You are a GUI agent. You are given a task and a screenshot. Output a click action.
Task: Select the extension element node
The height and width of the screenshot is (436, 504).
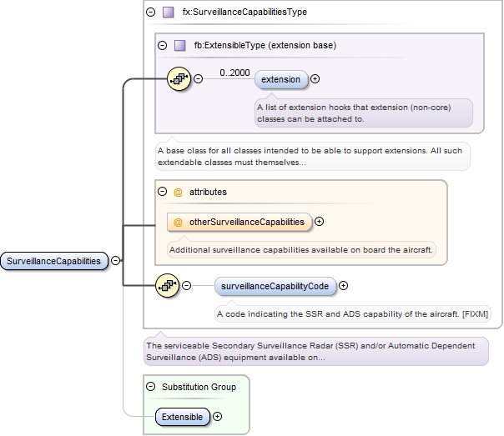pyautogui.click(x=281, y=79)
